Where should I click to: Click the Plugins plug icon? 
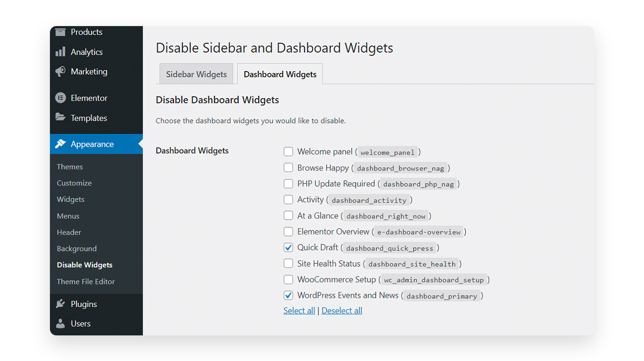60,304
